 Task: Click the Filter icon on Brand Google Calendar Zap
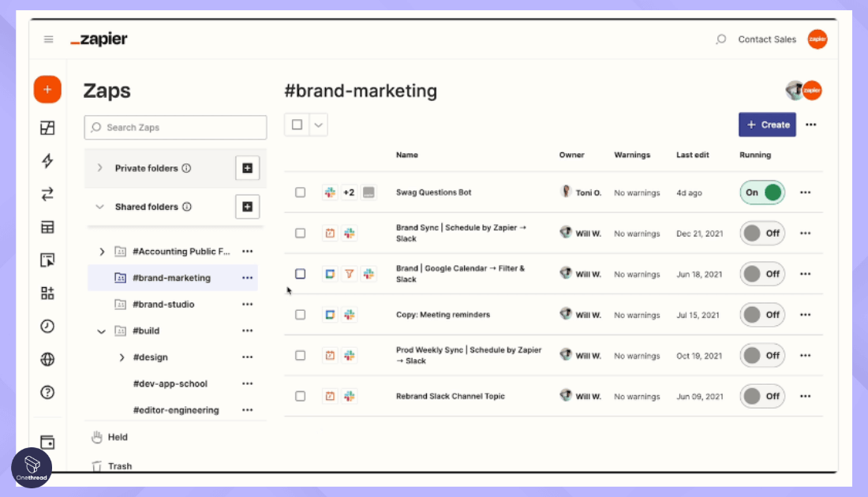350,274
